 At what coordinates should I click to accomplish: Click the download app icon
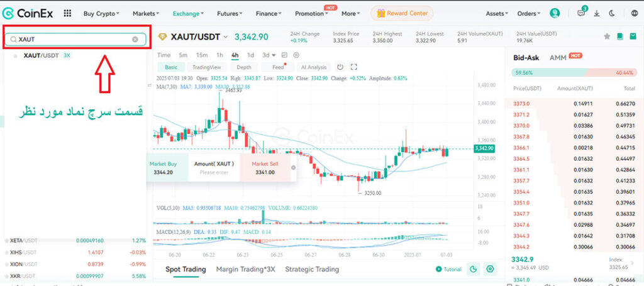tap(597, 14)
